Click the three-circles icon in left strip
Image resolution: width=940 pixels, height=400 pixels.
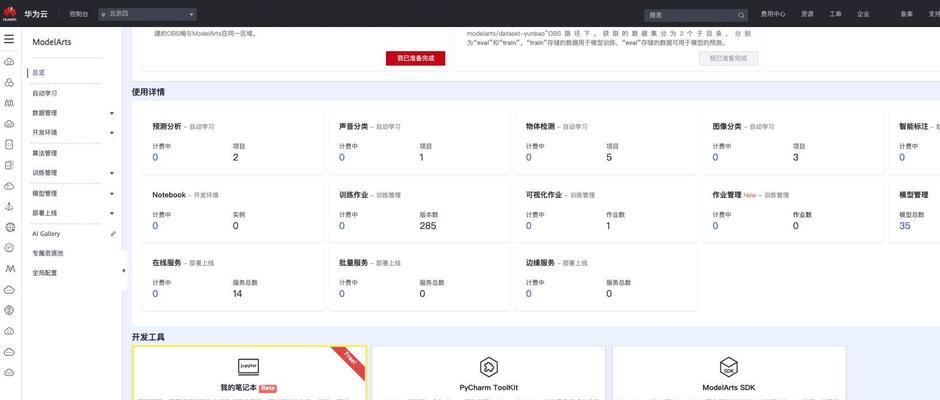9,83
